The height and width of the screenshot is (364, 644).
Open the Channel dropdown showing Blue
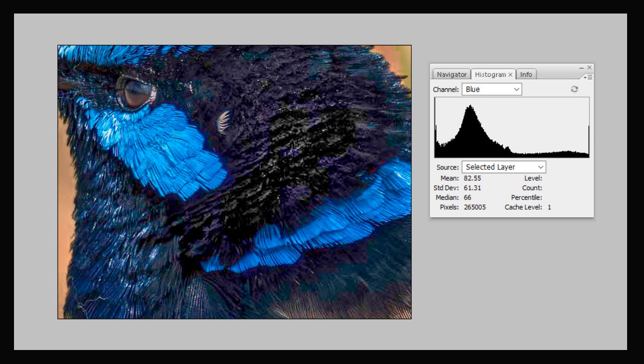(x=491, y=89)
